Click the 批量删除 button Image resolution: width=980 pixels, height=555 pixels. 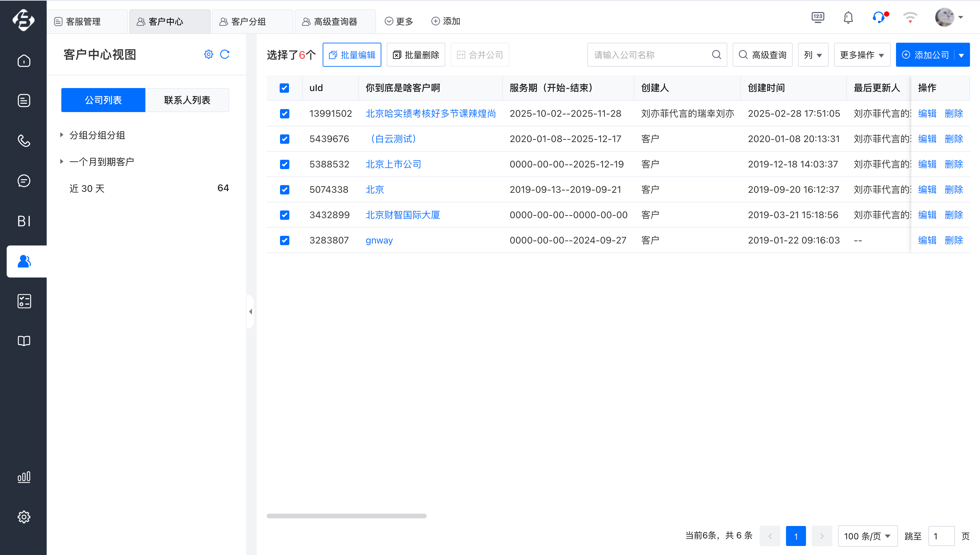pyautogui.click(x=416, y=55)
